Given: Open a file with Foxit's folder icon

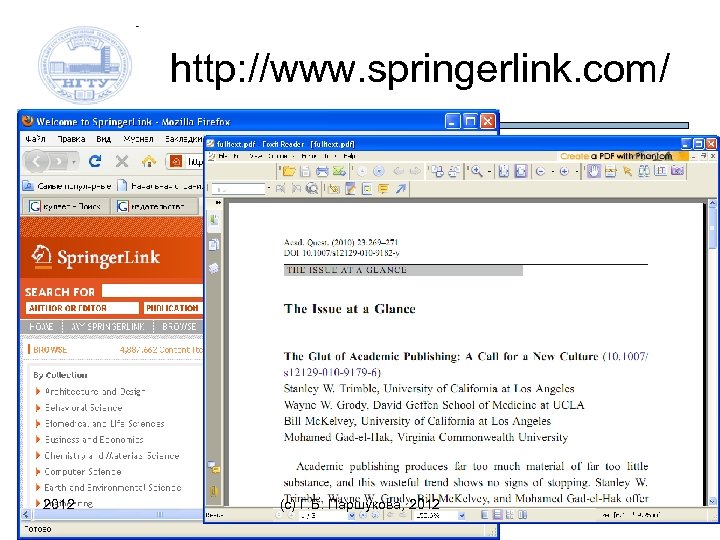Looking at the screenshot, I should click(289, 171).
